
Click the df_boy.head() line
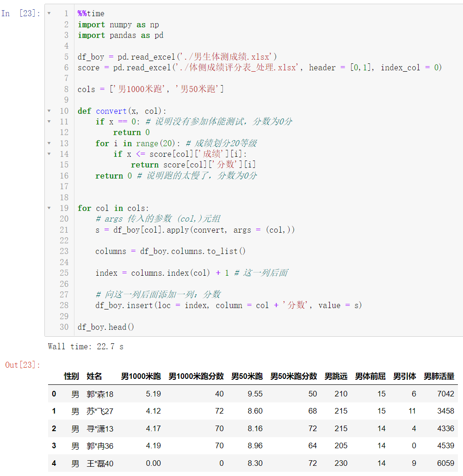click(105, 327)
